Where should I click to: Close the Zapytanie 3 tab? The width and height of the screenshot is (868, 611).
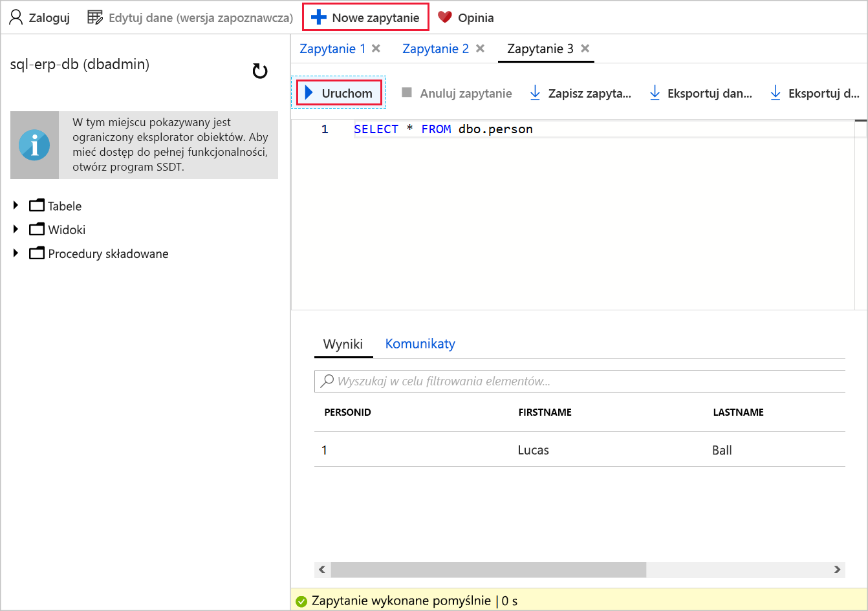(x=585, y=48)
